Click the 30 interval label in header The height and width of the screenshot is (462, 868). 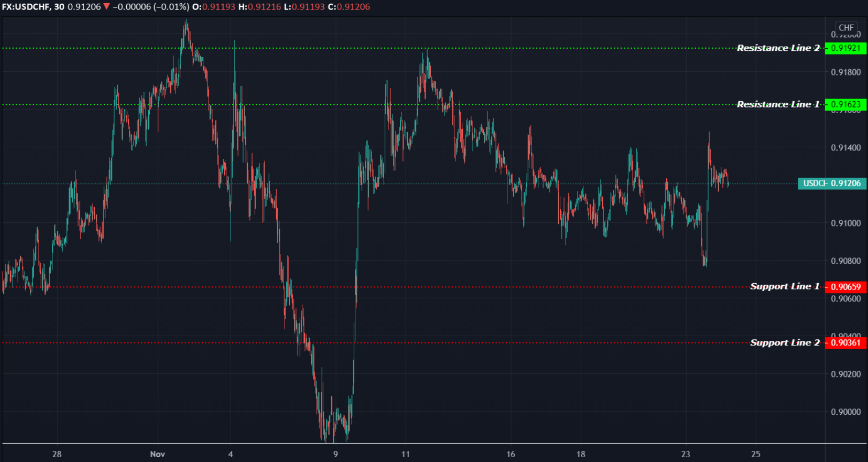[x=59, y=7]
